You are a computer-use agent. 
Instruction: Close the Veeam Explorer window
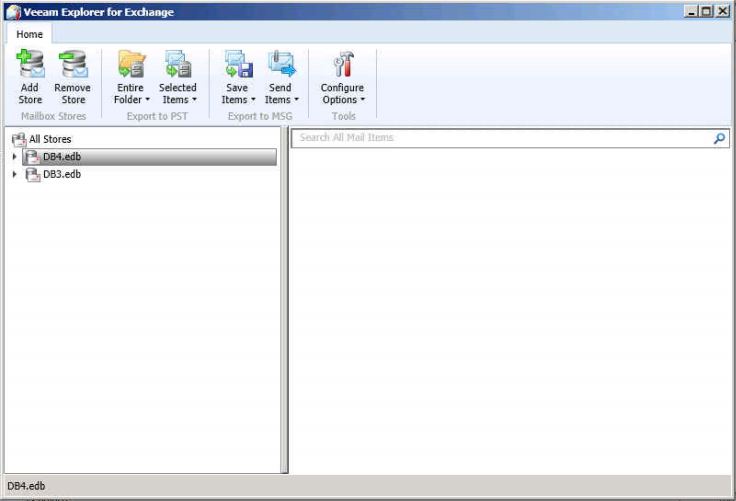click(x=722, y=11)
